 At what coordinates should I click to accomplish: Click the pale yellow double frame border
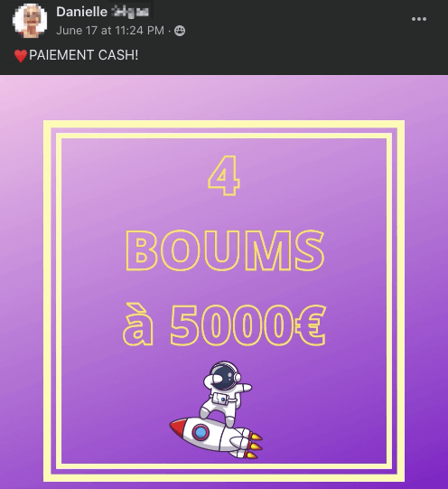224,124
